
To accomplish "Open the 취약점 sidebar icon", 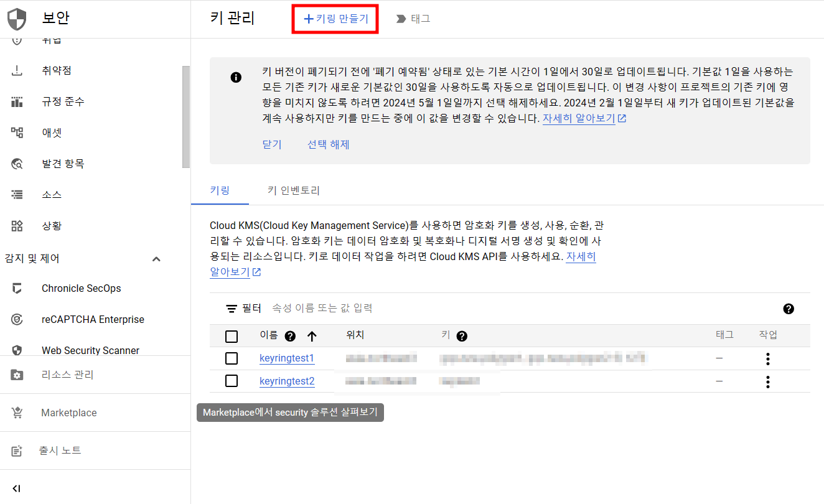I will 17,71.
